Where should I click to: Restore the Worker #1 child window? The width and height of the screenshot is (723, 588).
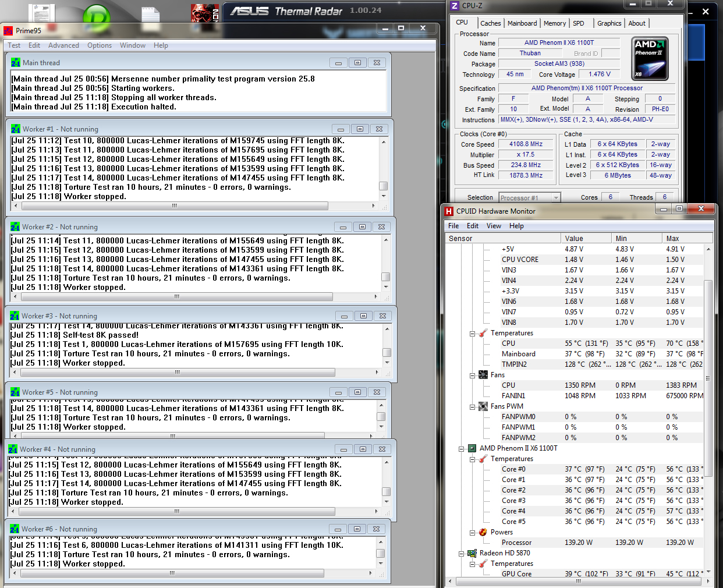click(360, 129)
